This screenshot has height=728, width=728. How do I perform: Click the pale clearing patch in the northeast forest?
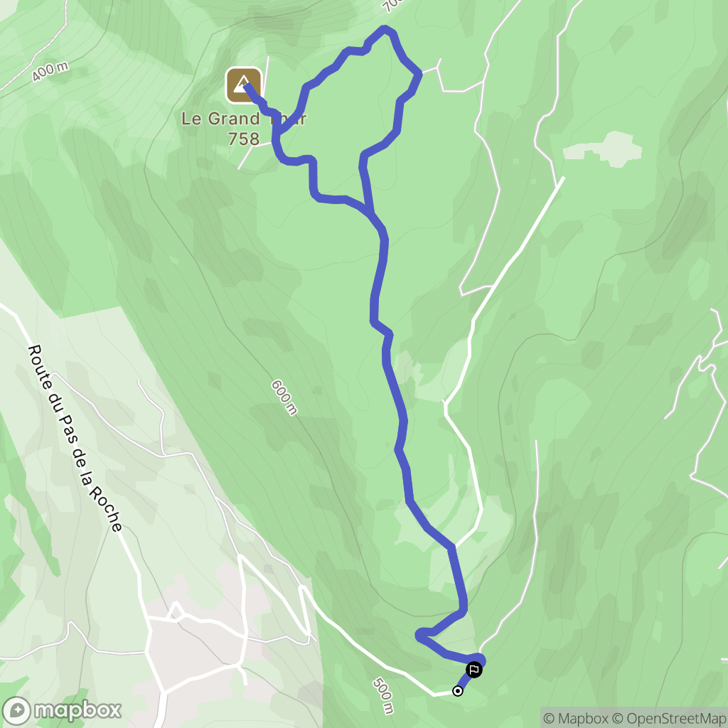click(x=603, y=149)
